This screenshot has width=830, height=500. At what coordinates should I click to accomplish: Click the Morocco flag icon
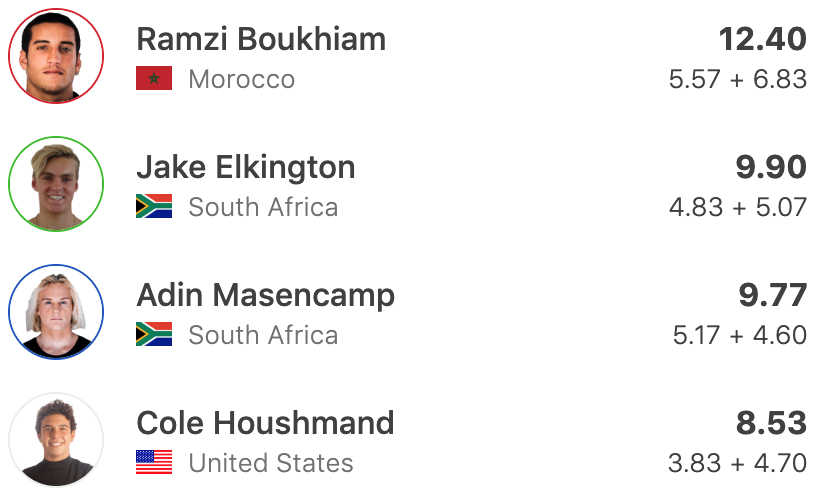coord(154,79)
